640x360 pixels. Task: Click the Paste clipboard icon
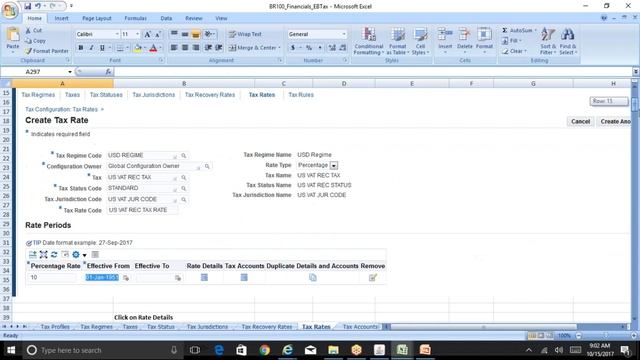click(x=13, y=35)
